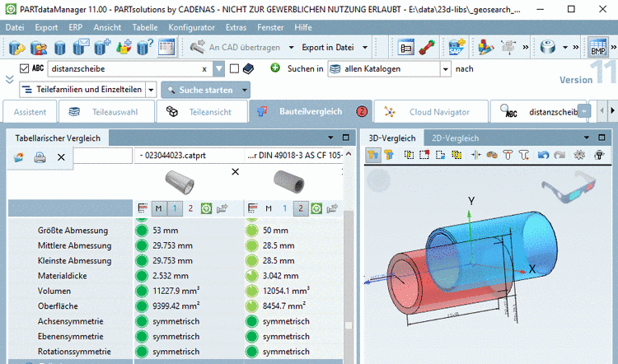Click the distanzscheibe search input field

(124, 69)
